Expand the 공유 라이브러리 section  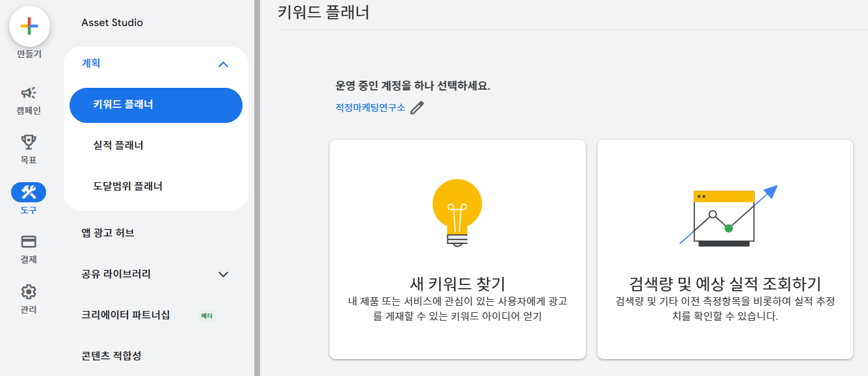(x=223, y=275)
